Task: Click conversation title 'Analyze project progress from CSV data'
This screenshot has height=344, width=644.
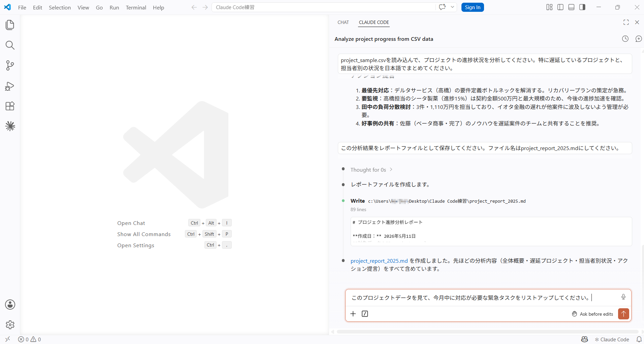Action: click(384, 39)
